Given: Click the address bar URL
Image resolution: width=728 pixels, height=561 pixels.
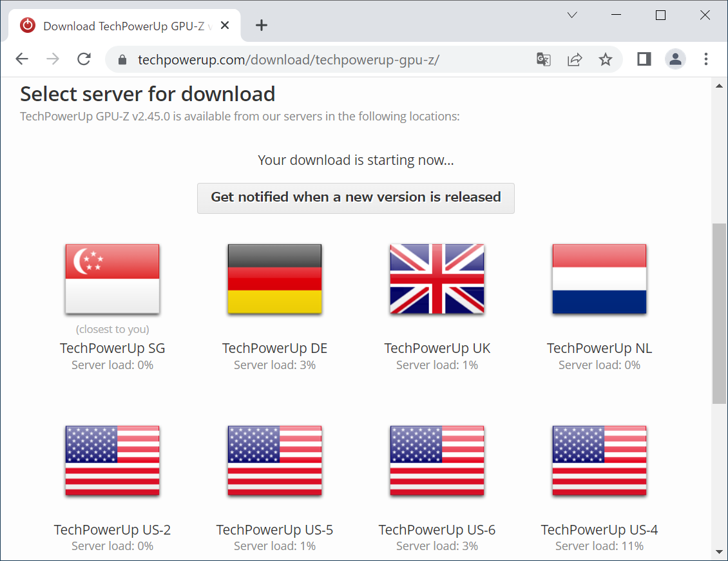Looking at the screenshot, I should point(289,59).
